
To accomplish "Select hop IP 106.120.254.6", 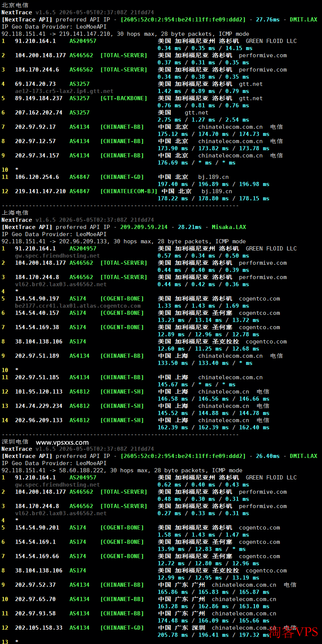I will pyautogui.click(x=37, y=177).
